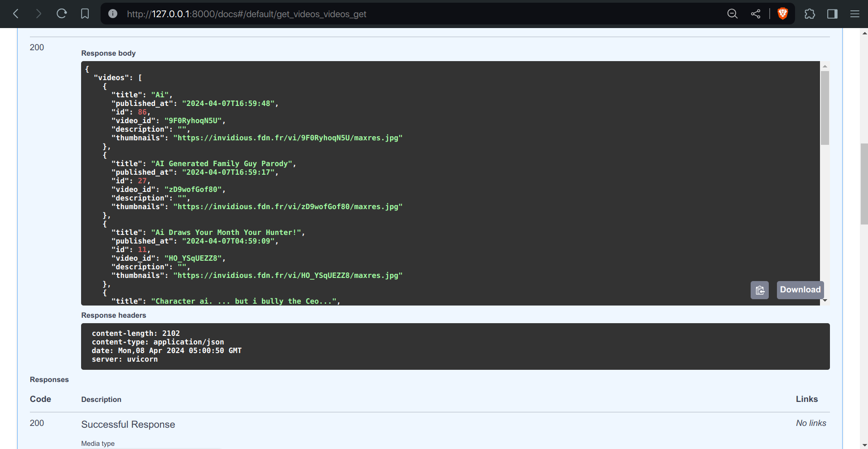Go forward to the next page
The image size is (868, 449).
39,14
